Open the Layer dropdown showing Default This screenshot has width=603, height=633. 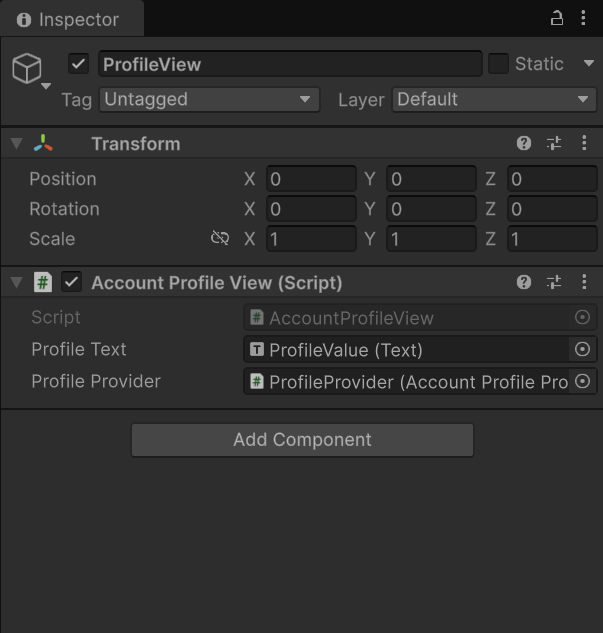pyautogui.click(x=494, y=99)
